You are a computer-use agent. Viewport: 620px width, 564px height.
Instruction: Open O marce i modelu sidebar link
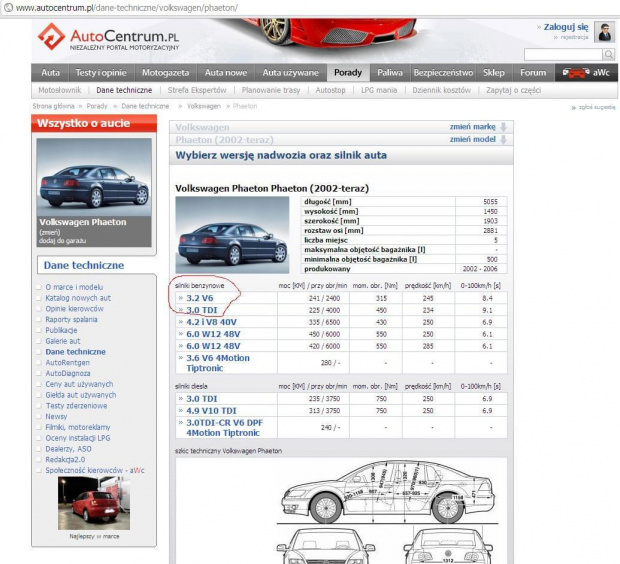74,287
